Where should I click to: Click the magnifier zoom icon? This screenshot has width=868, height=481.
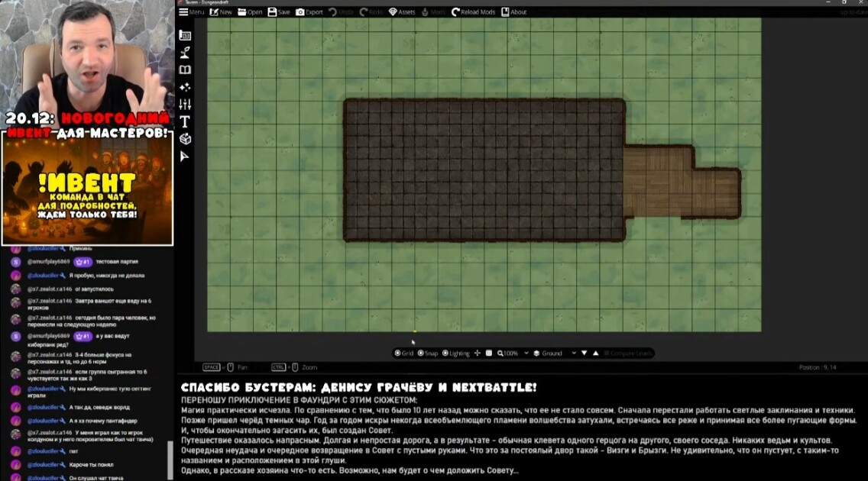coord(500,353)
